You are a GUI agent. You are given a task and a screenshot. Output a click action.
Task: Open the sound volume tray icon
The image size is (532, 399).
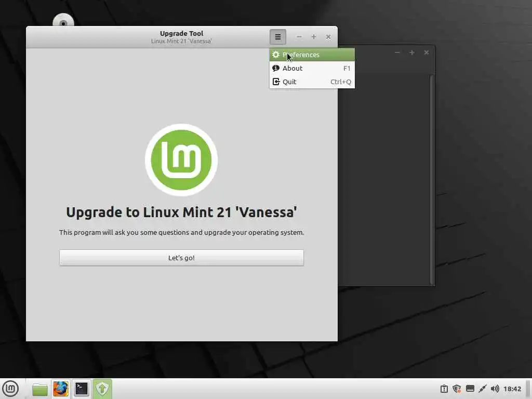[495, 389]
